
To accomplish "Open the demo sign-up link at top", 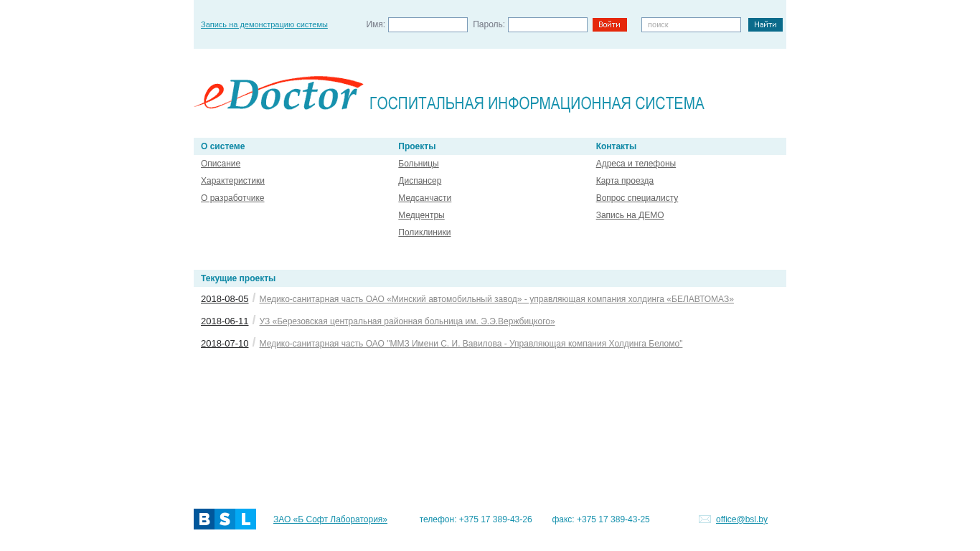I will coord(264,24).
